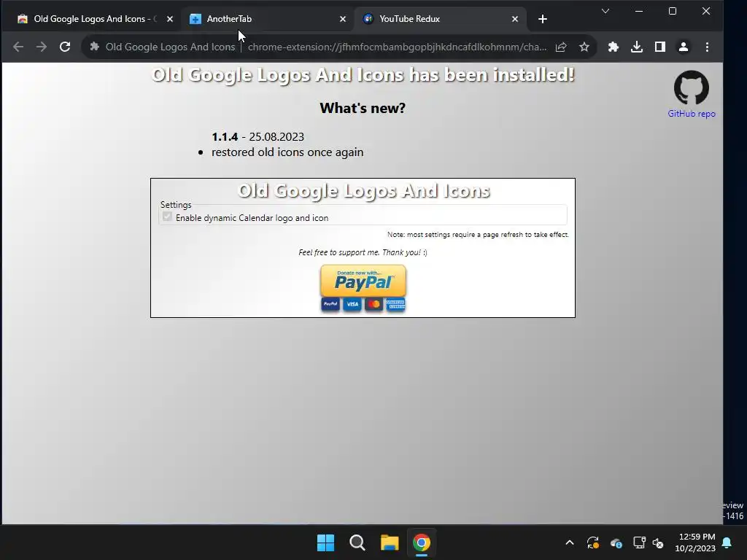Switch to the AnotherTab tab
The height and width of the screenshot is (560, 747).
[267, 19]
